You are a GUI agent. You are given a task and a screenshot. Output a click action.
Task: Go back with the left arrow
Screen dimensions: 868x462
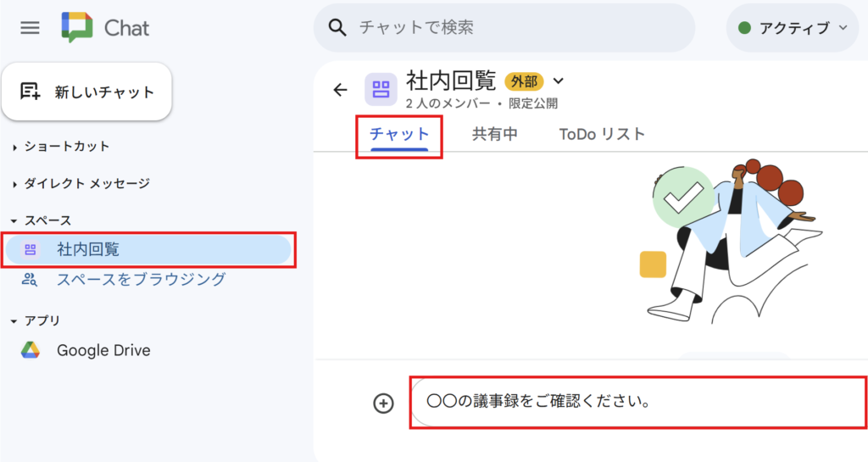340,90
